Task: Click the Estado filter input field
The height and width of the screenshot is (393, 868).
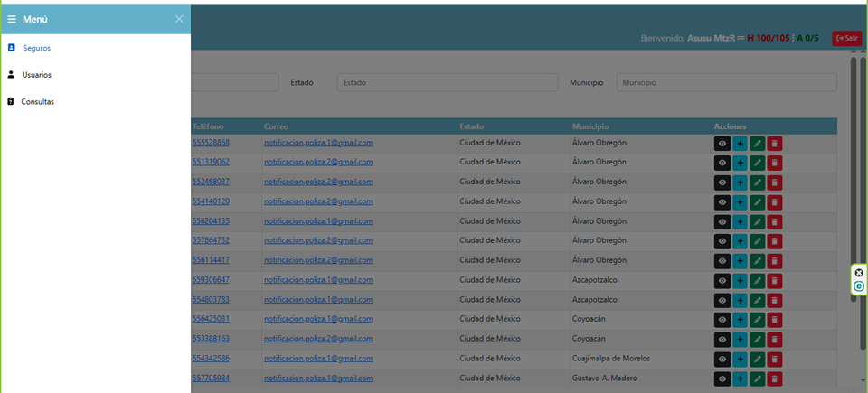Action: [447, 82]
